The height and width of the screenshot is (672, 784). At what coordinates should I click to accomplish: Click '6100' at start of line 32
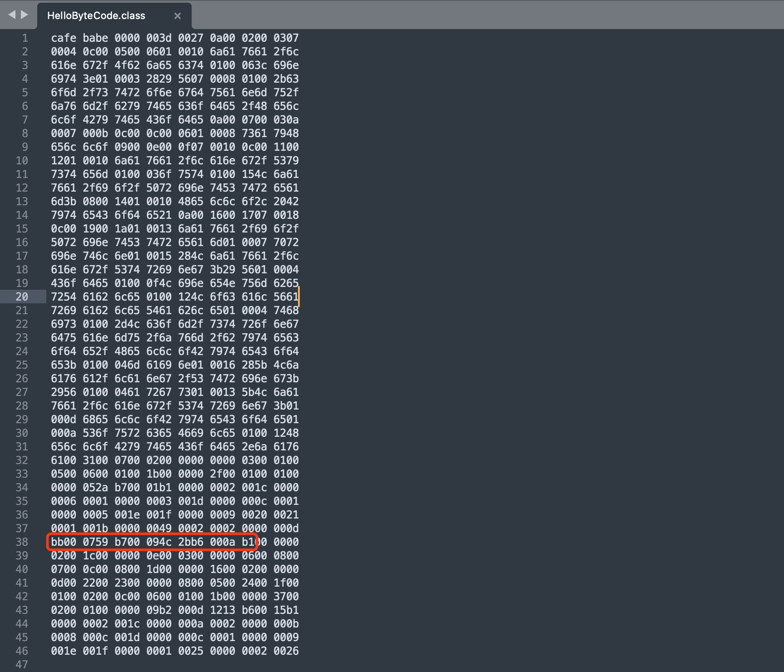pos(64,460)
